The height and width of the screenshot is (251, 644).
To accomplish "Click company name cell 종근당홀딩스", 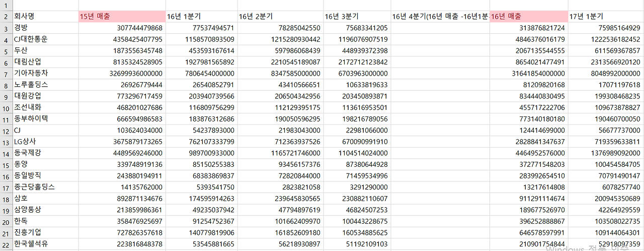I will (45, 186).
